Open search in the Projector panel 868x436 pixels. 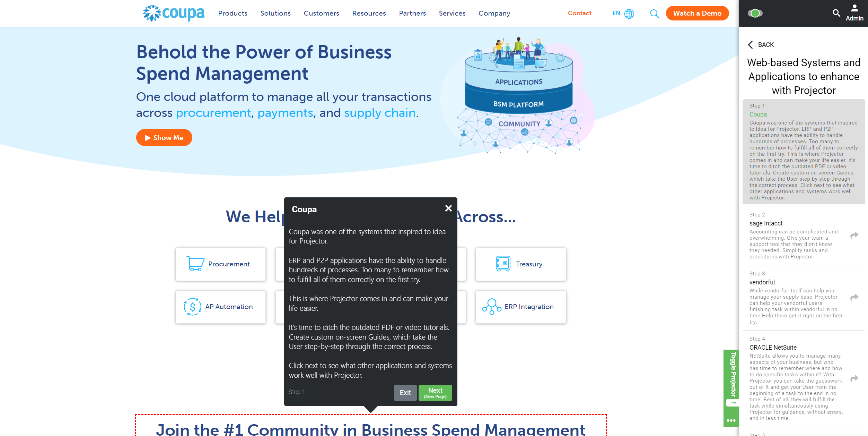836,13
